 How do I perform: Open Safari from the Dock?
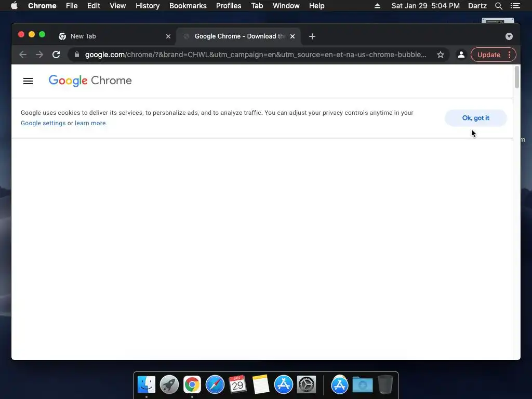(x=215, y=384)
